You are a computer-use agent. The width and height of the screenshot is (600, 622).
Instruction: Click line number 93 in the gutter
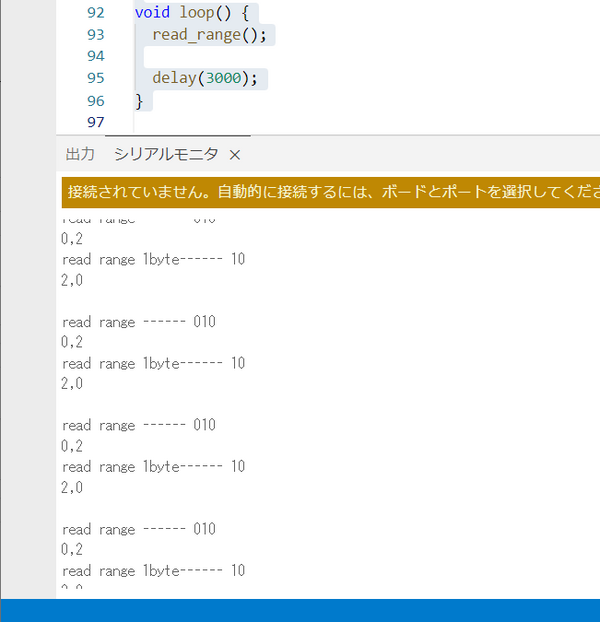[x=96, y=35]
